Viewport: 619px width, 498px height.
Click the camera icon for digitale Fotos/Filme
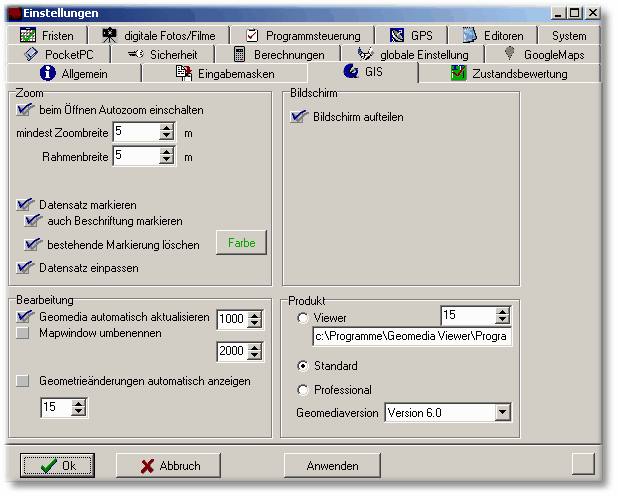[x=108, y=35]
